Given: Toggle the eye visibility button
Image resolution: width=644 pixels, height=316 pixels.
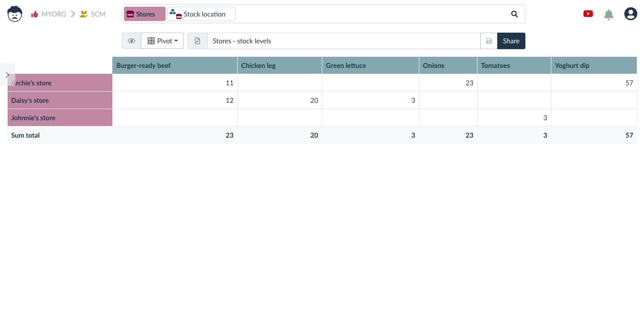Looking at the screenshot, I should click(132, 41).
